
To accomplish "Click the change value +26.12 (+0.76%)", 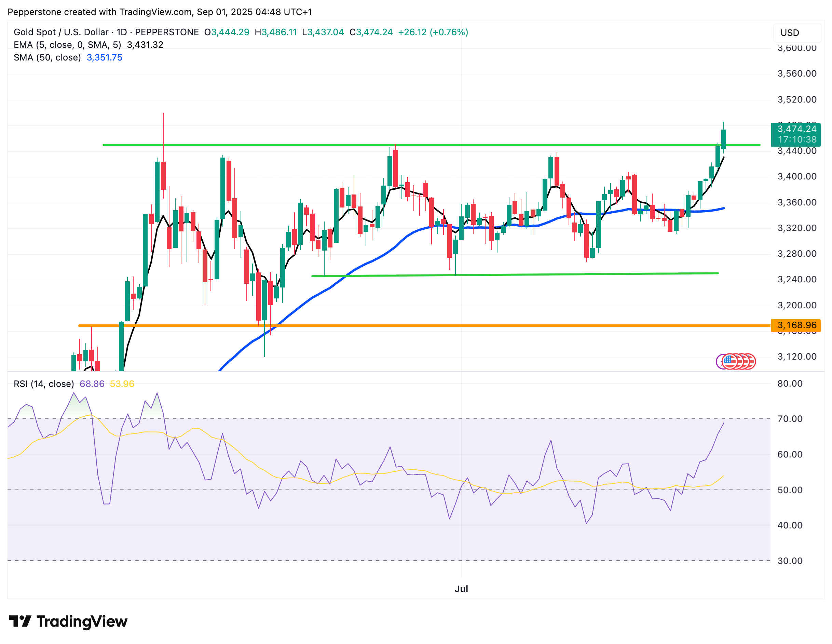I will point(433,32).
